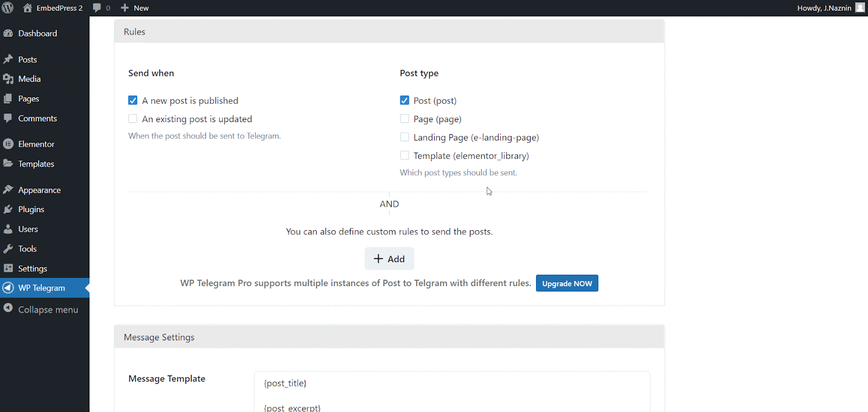
Task: Click the Settings sliders icon
Action: pyautogui.click(x=8, y=268)
